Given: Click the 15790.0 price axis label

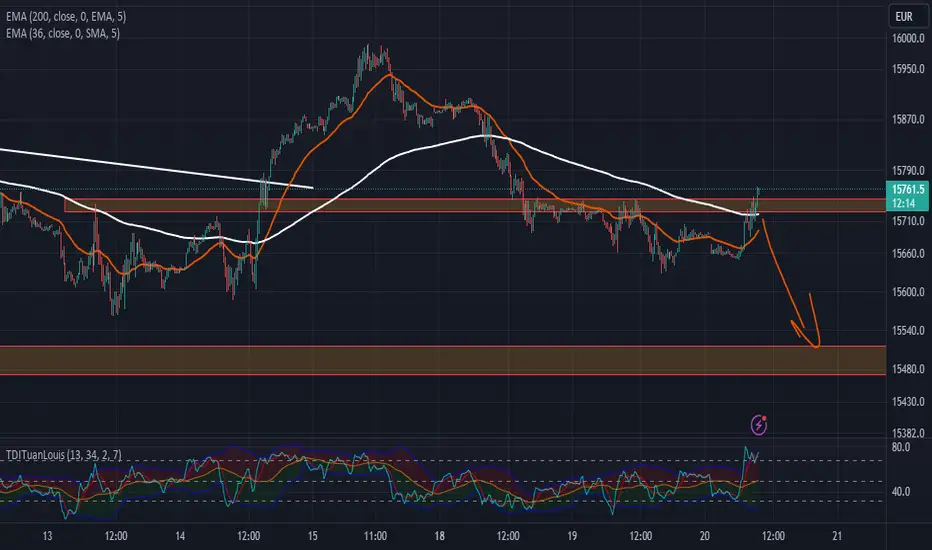Looking at the screenshot, I should [908, 171].
